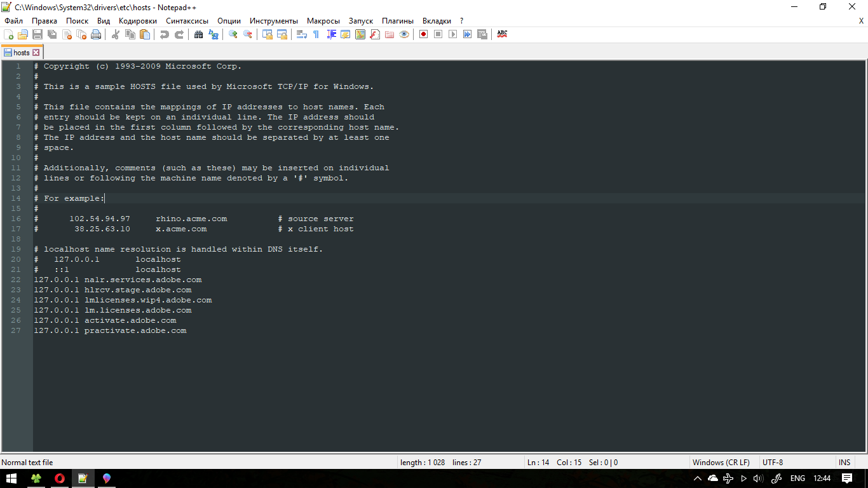Image resolution: width=868 pixels, height=488 pixels.
Task: Open the Файл menu
Action: pos(13,21)
